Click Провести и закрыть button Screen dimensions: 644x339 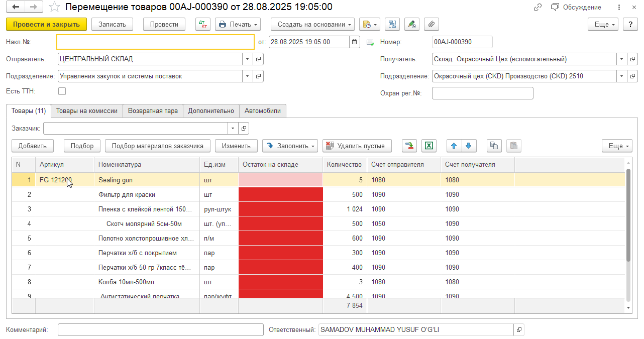(x=46, y=24)
